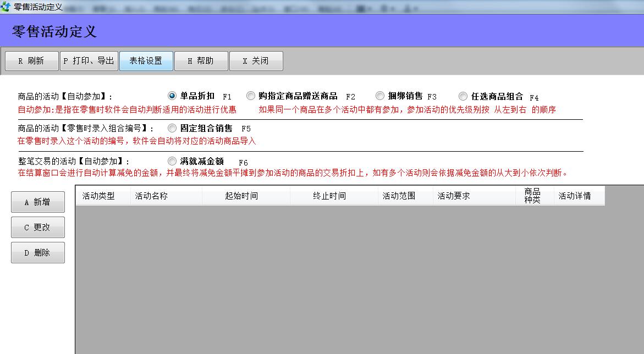This screenshot has height=354, width=644.
Task: Open 打印、导出 to print or export
Action: (x=88, y=60)
